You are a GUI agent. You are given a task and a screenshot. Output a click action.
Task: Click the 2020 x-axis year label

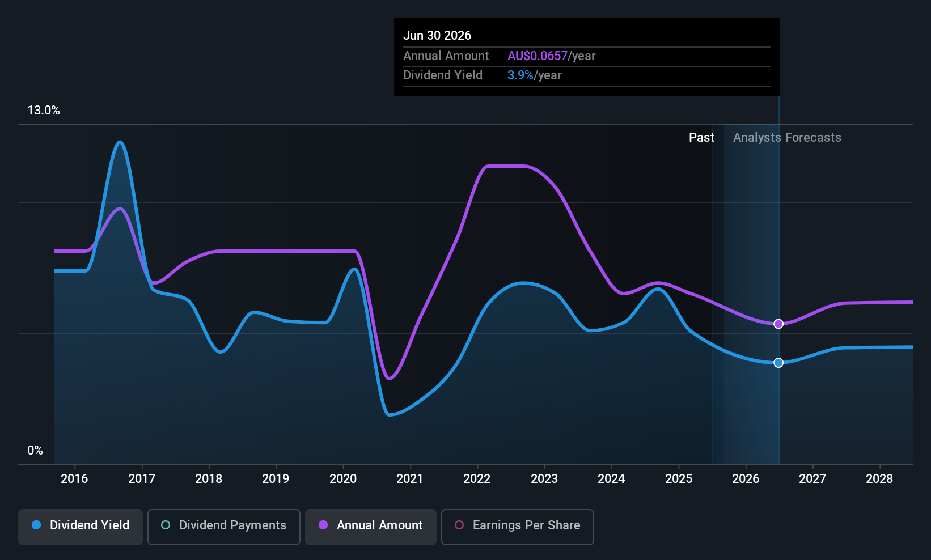[343, 478]
